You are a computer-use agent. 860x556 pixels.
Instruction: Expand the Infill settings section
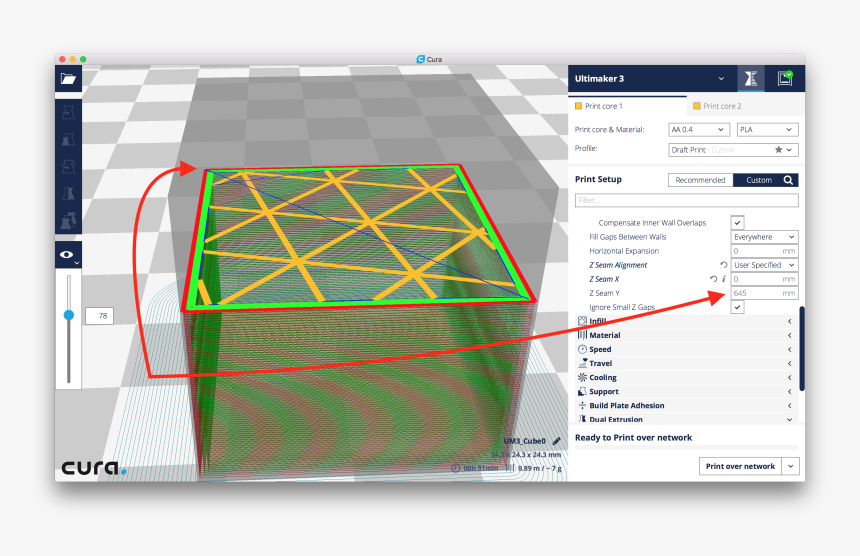click(x=789, y=321)
